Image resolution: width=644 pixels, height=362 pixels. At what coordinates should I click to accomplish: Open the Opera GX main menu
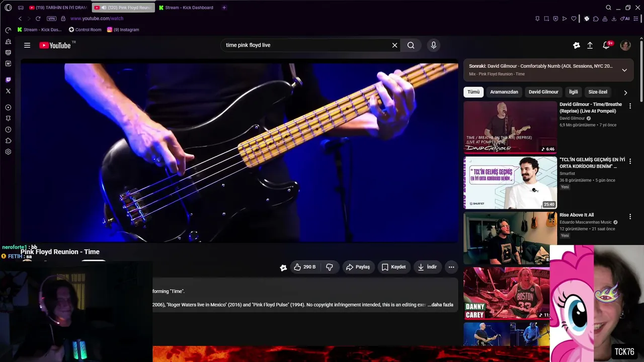(8, 8)
